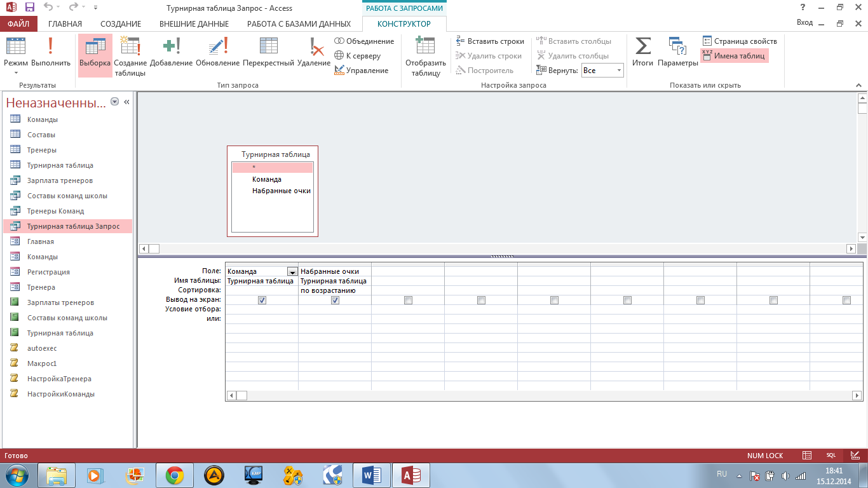Check Вывод на экран in fifth column
868x488 pixels.
coord(554,300)
